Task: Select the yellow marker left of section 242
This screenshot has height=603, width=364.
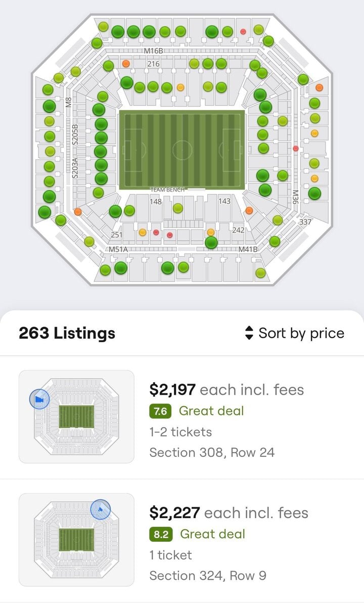Action: tap(211, 232)
